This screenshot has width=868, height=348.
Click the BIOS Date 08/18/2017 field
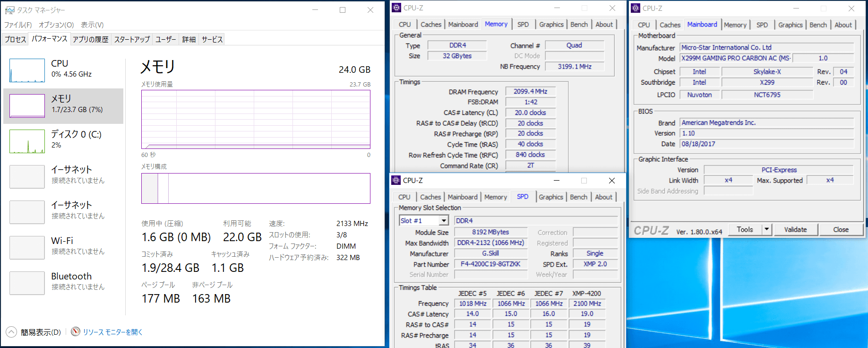pyautogui.click(x=767, y=144)
